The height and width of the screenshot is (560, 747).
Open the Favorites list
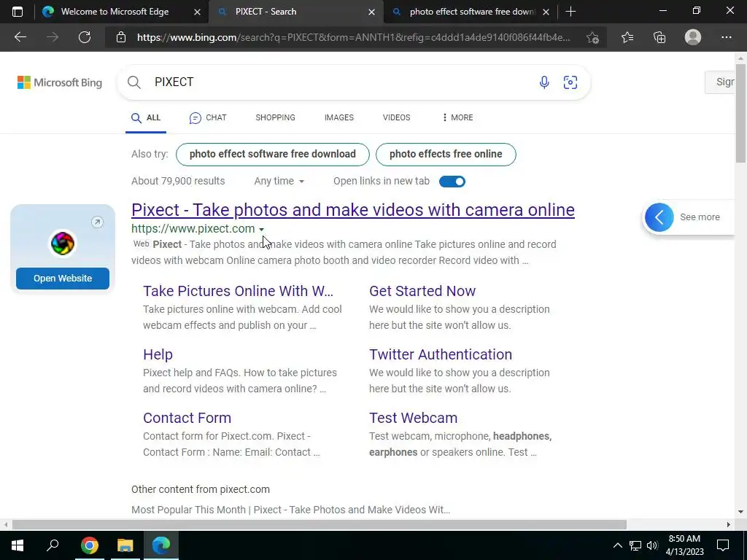(627, 37)
